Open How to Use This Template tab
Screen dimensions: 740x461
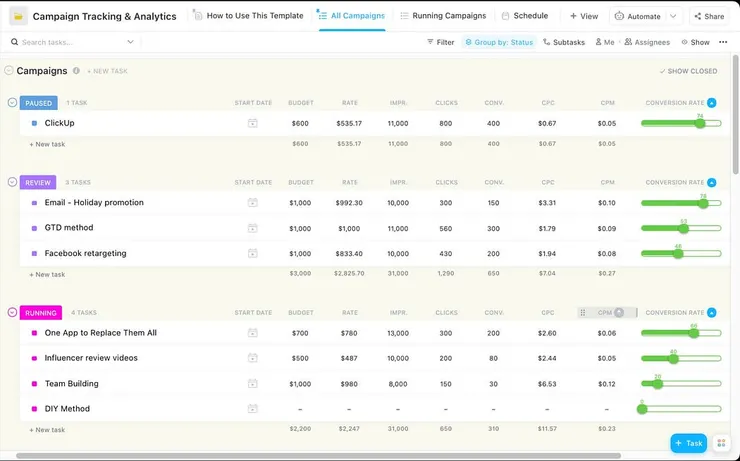point(248,16)
